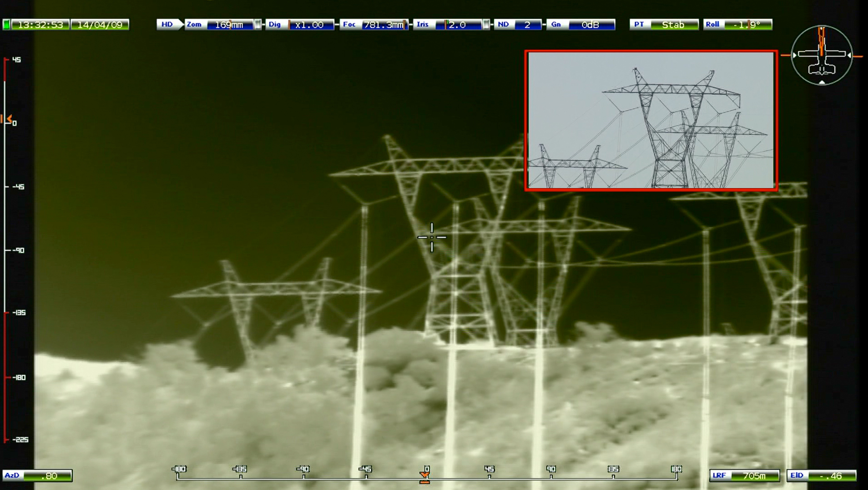
Task: Click the small gray handle after Iris field
Action: pyautogui.click(x=486, y=25)
